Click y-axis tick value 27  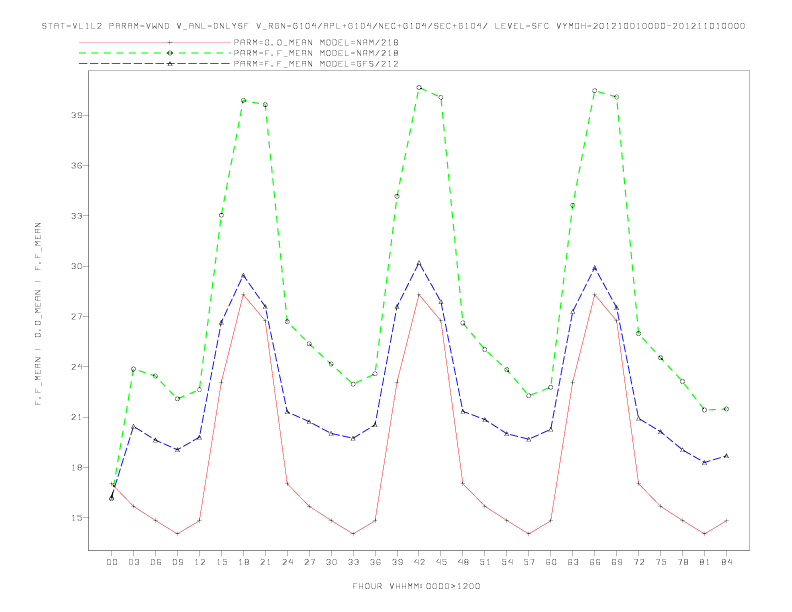[77, 317]
